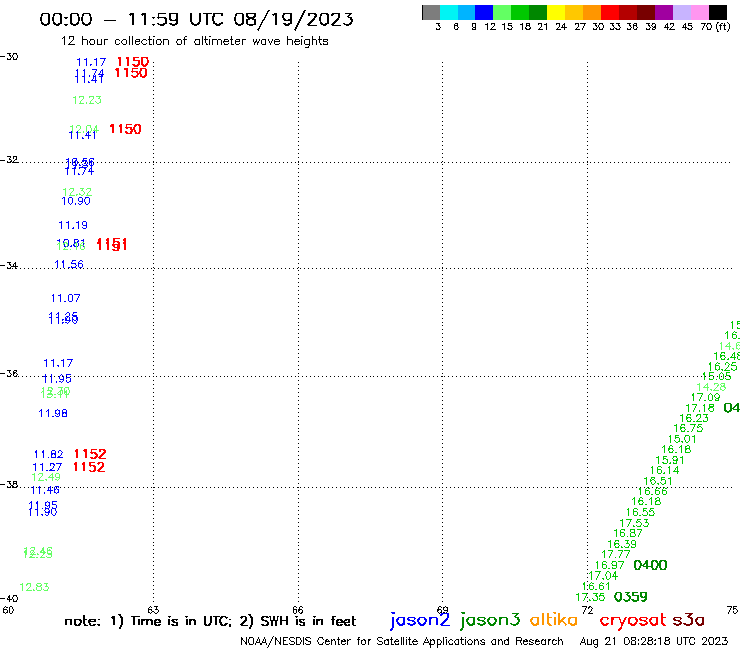The image size is (740, 650).
Task: Click the lavender swatch in the color scale
Action: (x=682, y=13)
